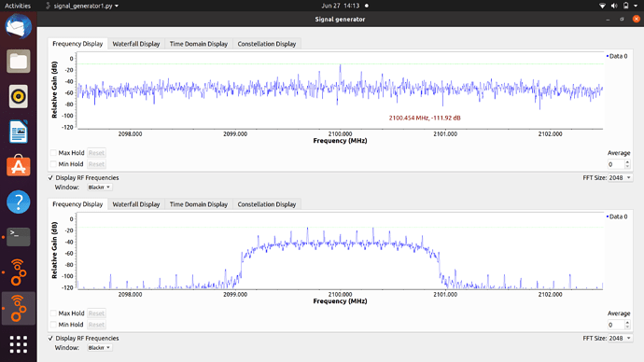The height and width of the screenshot is (362, 644).
Task: Switch to top Constellation Display tab
Action: click(x=267, y=44)
